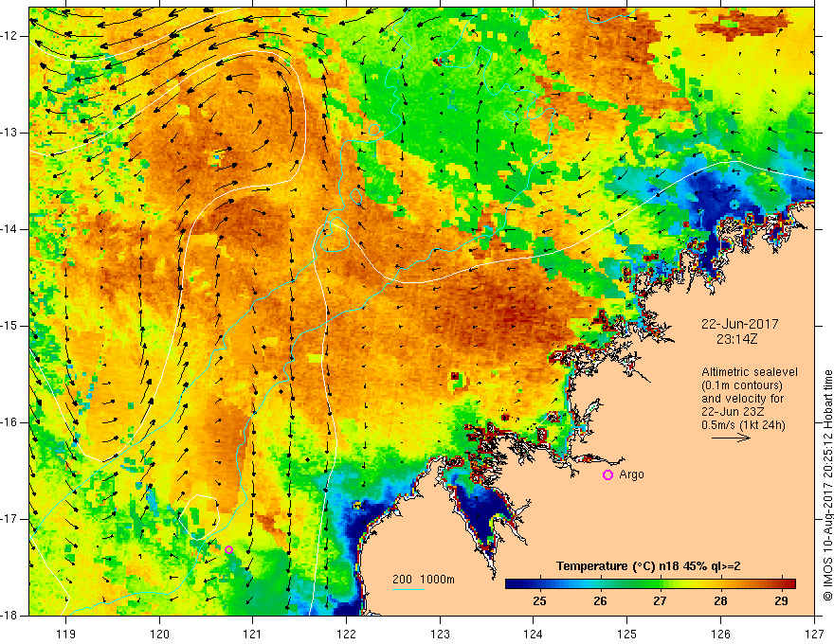Click the vertical IMOS copyright timestamp text

827,485
